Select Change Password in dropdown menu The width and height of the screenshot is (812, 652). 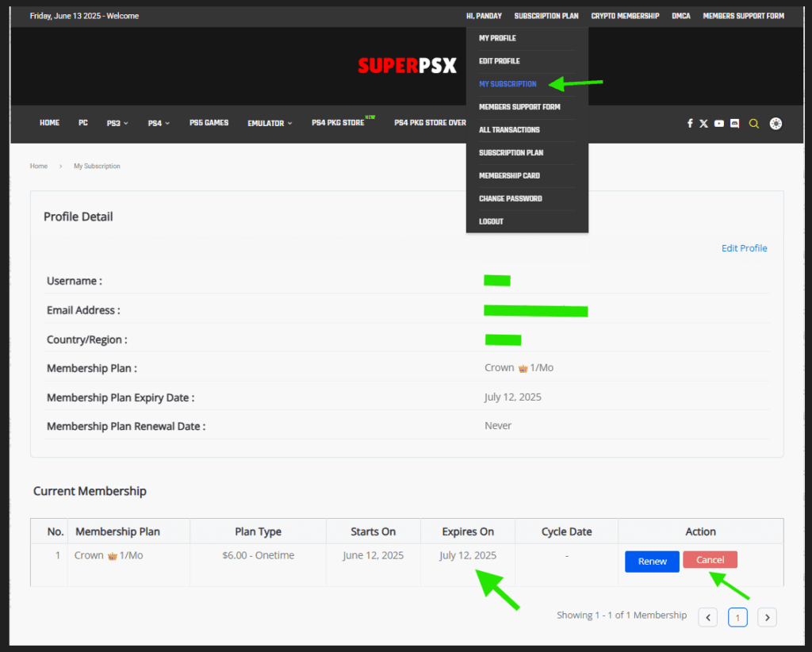(x=510, y=198)
